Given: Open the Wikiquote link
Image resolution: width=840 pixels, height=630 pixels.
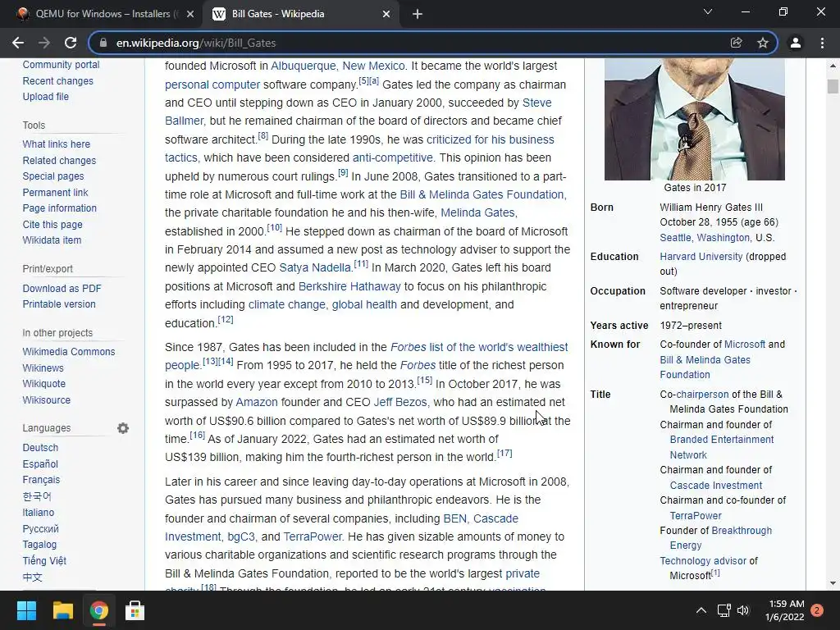Looking at the screenshot, I should coord(44,384).
